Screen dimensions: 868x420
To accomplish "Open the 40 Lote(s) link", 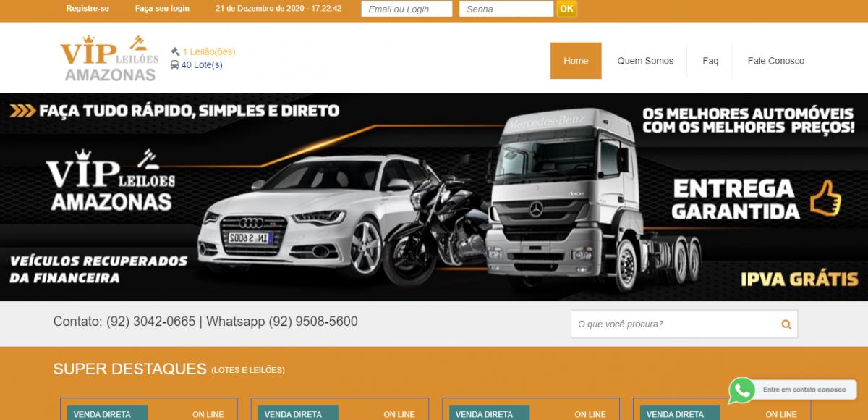I will 202,64.
